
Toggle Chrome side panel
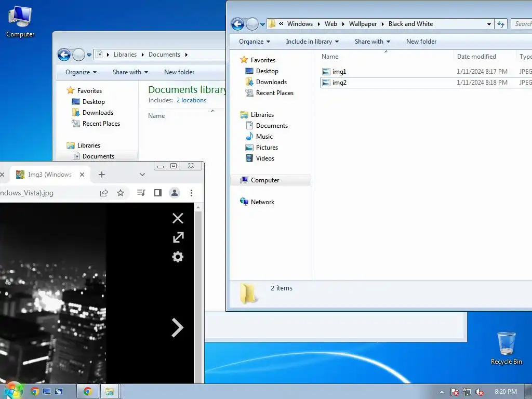pos(158,193)
